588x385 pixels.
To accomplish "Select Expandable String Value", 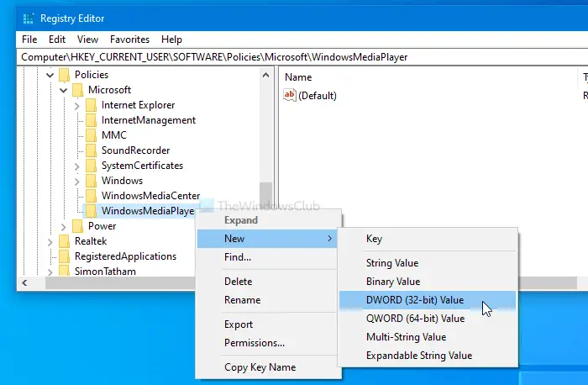I will point(428,356).
